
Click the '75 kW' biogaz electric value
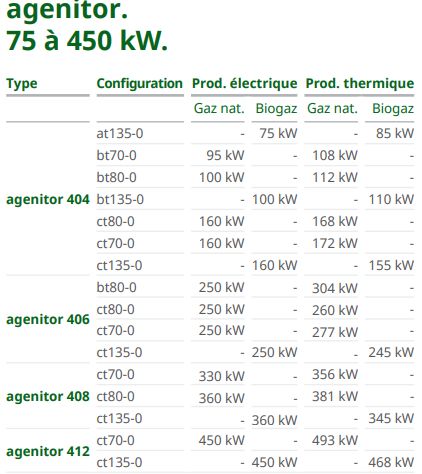278,134
